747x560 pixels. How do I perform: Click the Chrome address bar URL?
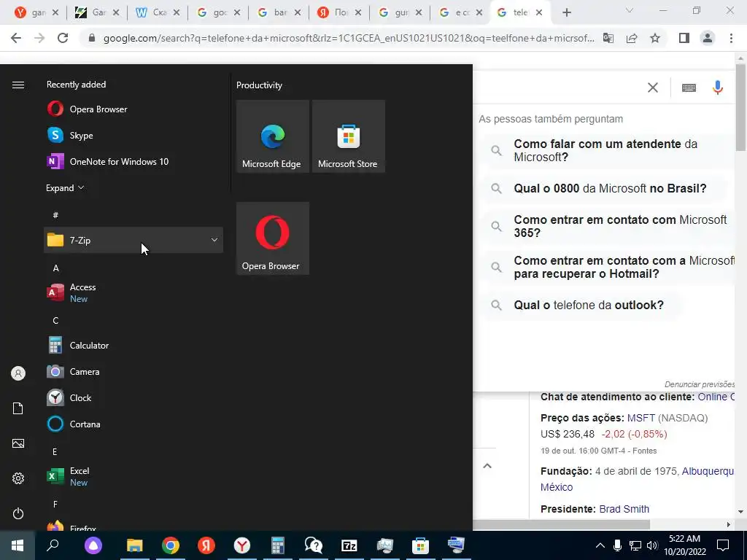coord(349,38)
